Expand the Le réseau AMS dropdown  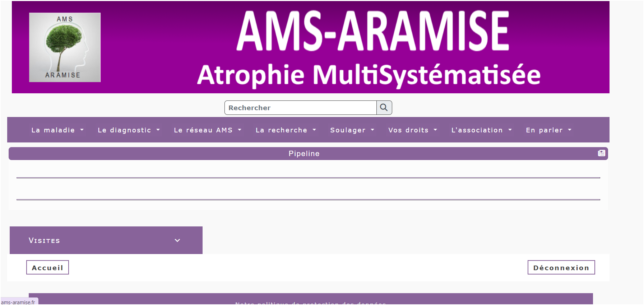(208, 130)
